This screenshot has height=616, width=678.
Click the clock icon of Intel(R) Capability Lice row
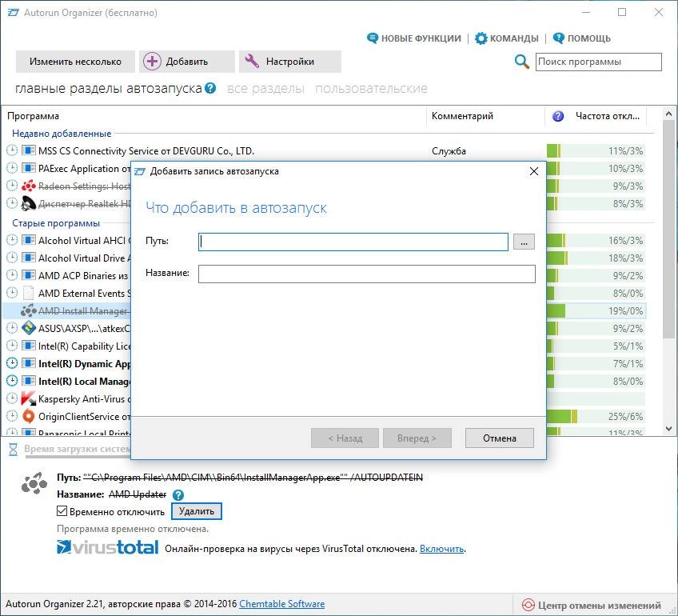[x=12, y=346]
